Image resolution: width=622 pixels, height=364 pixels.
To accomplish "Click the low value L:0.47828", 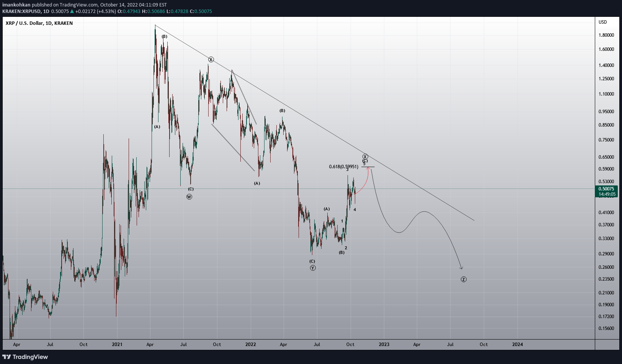I will (178, 11).
